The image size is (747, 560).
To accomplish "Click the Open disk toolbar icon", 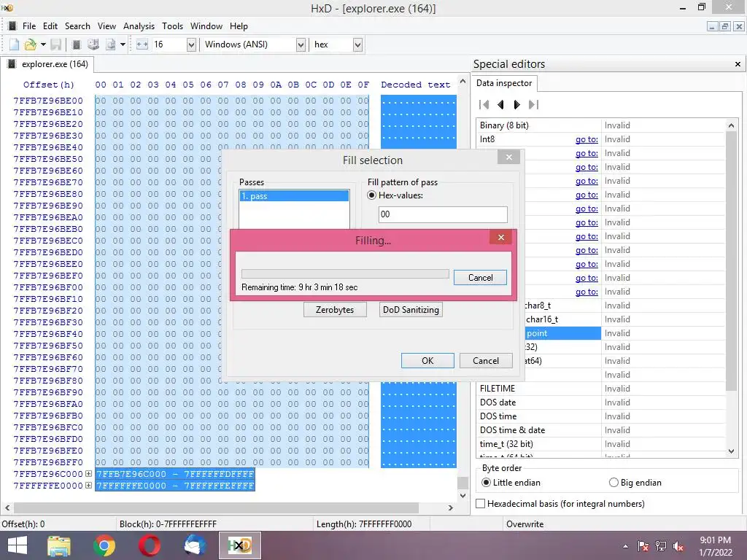I will [x=93, y=44].
